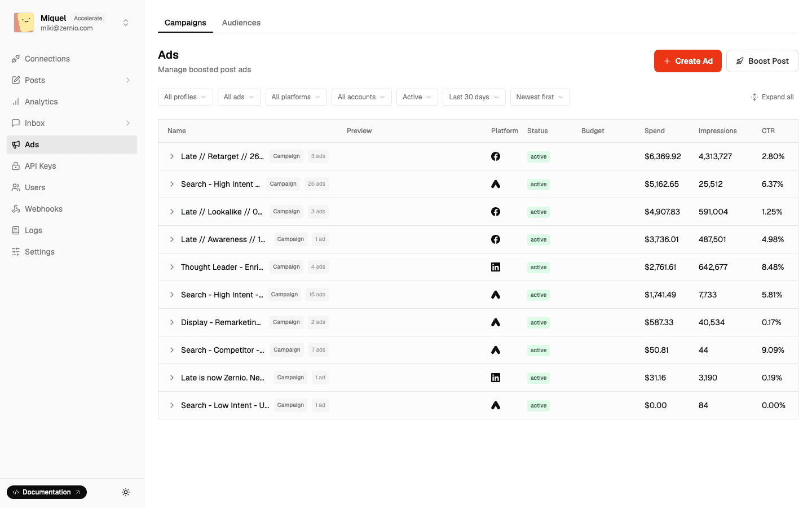Viewport: 812px width, 508px height.
Task: Click the Facebook platform icon on Late // Retarget row
Action: coord(495,156)
